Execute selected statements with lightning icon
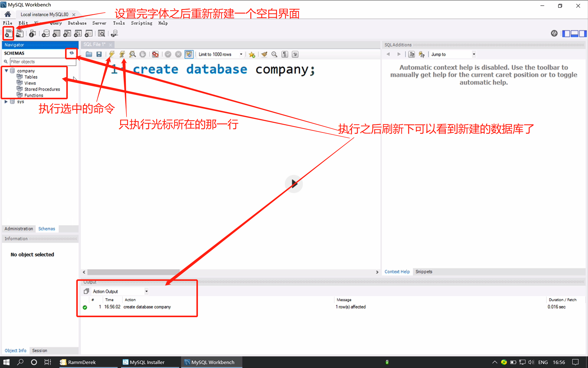The width and height of the screenshot is (588, 368). click(x=112, y=54)
